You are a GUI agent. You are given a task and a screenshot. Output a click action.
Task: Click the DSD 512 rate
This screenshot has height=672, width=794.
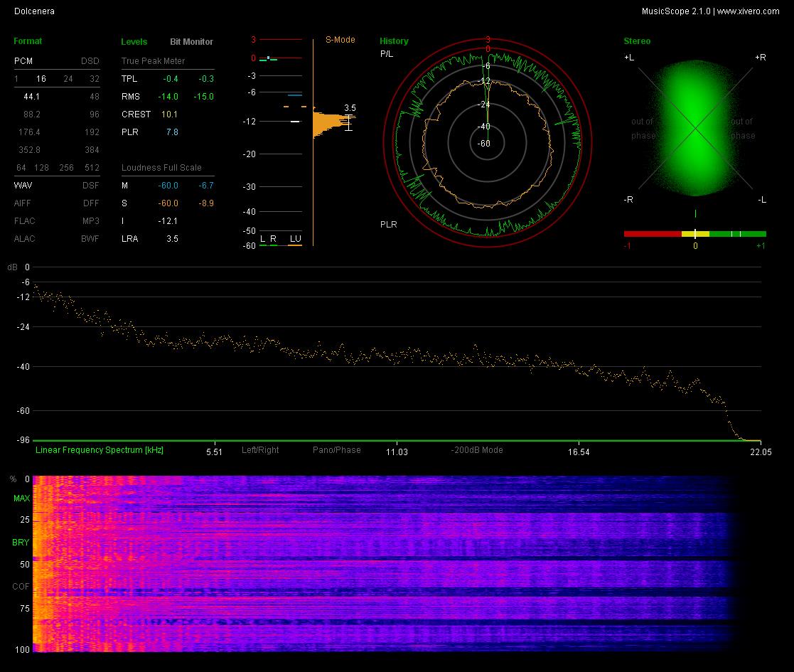[x=92, y=168]
